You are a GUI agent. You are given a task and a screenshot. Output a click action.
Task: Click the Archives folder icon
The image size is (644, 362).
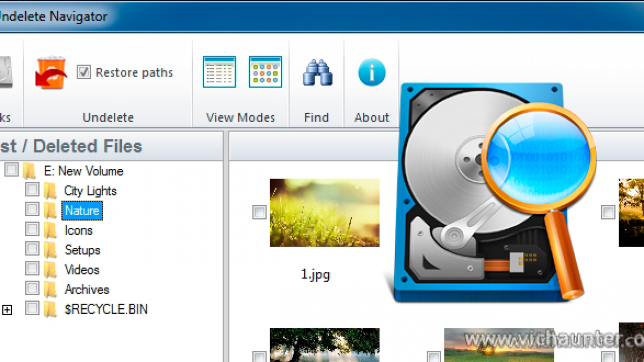50,290
